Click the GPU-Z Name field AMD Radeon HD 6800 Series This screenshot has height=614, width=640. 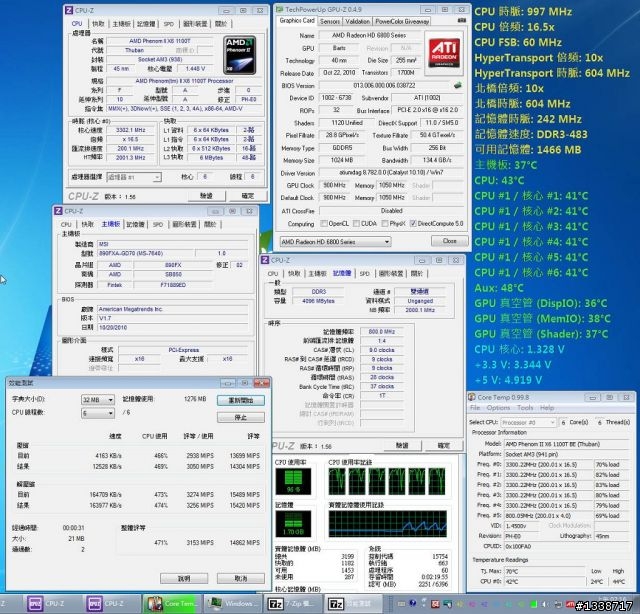click(x=369, y=36)
